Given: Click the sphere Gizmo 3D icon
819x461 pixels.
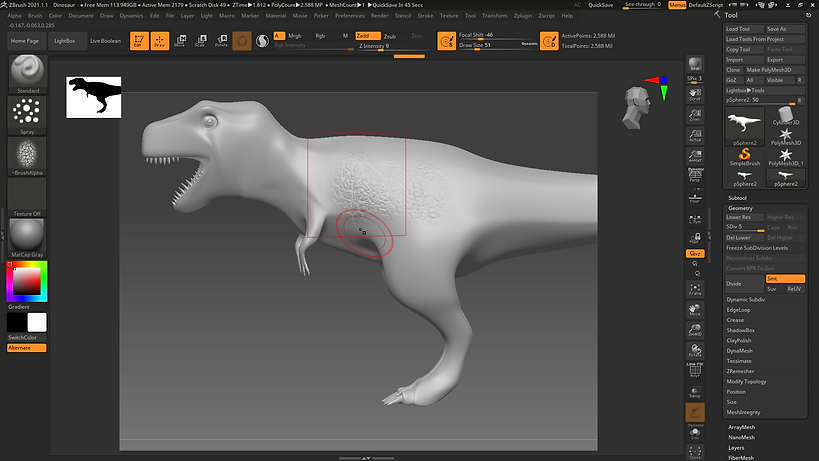Looking at the screenshot, I should tap(242, 41).
